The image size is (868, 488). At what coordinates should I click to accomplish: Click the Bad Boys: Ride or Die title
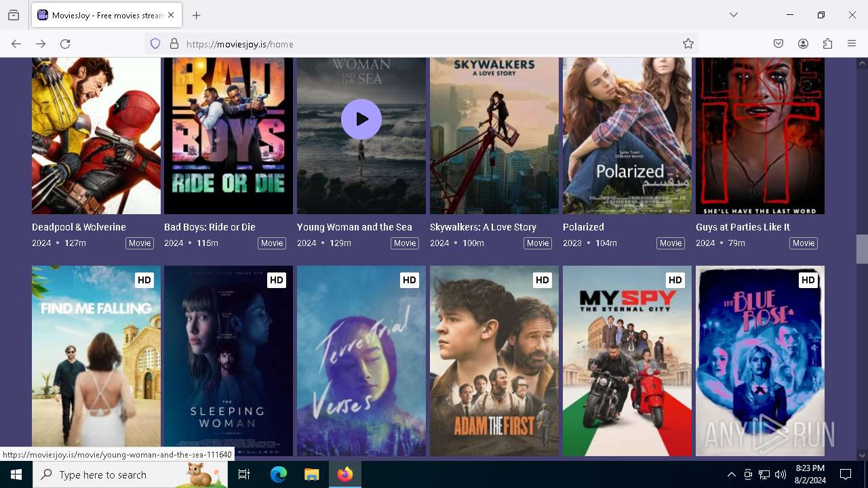point(210,227)
